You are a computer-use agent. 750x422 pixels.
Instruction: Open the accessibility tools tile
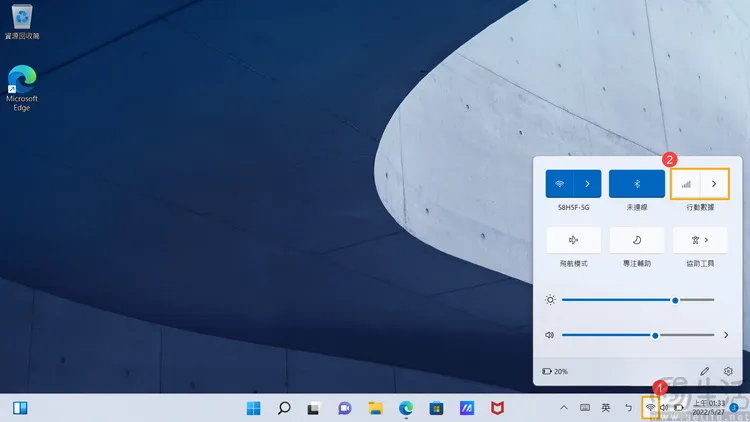[x=700, y=240]
